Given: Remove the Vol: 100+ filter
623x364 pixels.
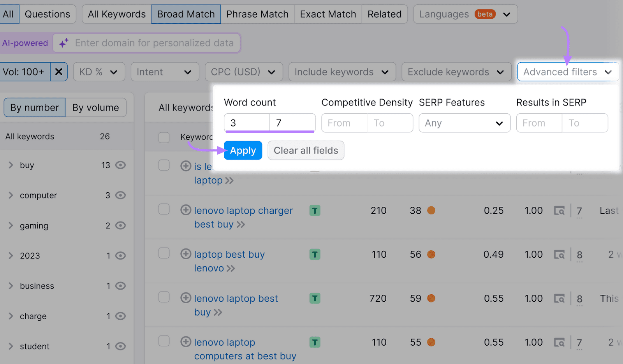Looking at the screenshot, I should 59,72.
